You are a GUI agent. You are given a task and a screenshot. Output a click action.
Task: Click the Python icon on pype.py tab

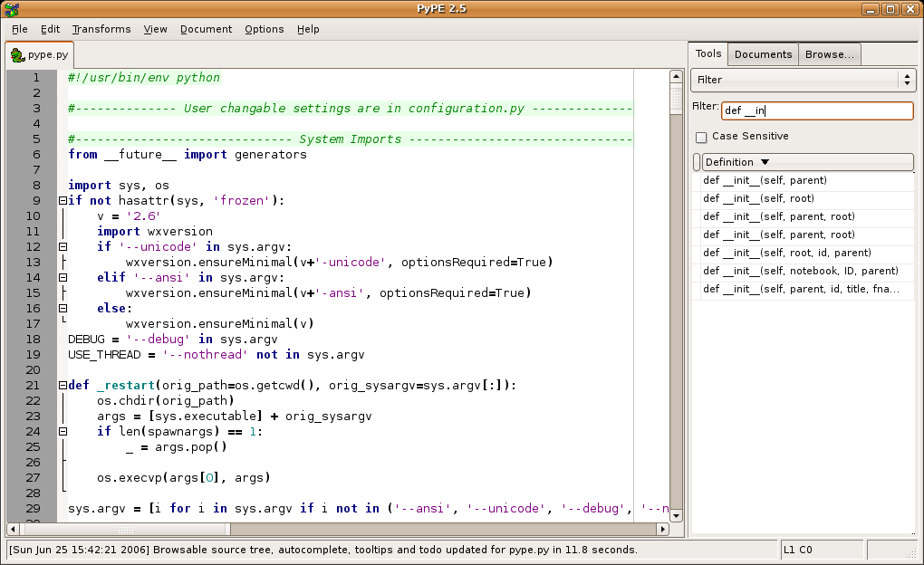coord(17,55)
